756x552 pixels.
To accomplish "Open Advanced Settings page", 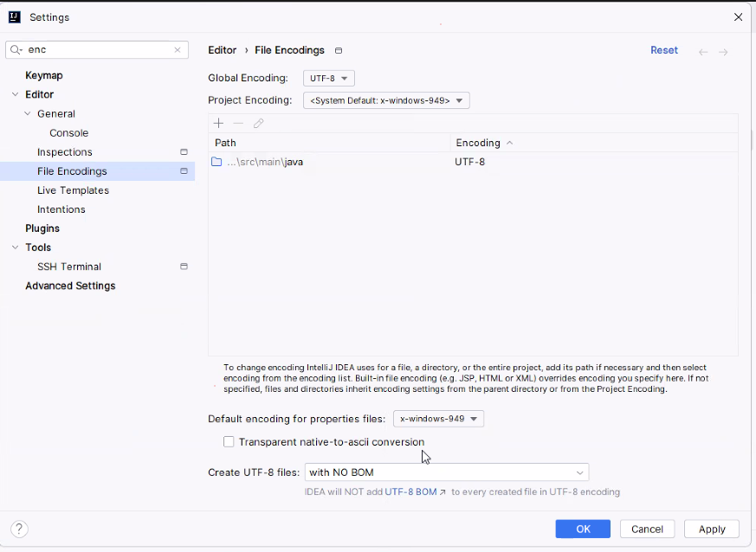I will pyautogui.click(x=70, y=286).
